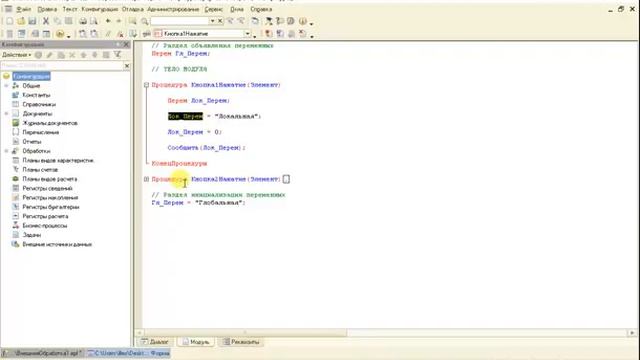Open Print Preview from the toolbar
Image resolution: width=640 pixels, height=360 pixels.
(x=94, y=21)
